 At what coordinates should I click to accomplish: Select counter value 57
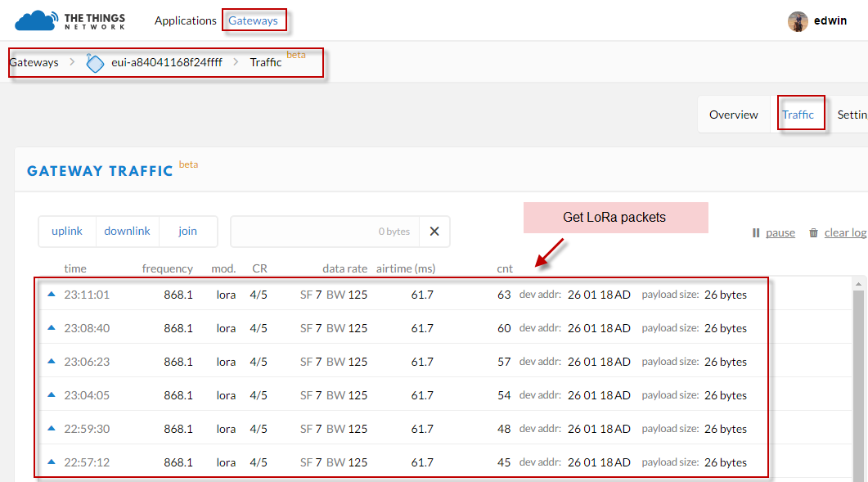(504, 362)
